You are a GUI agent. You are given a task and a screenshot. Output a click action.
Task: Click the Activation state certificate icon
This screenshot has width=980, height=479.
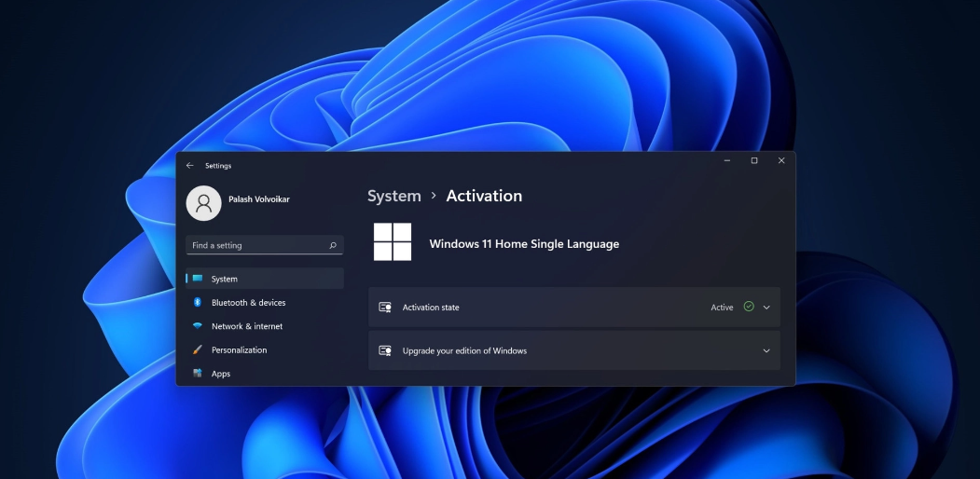(385, 308)
